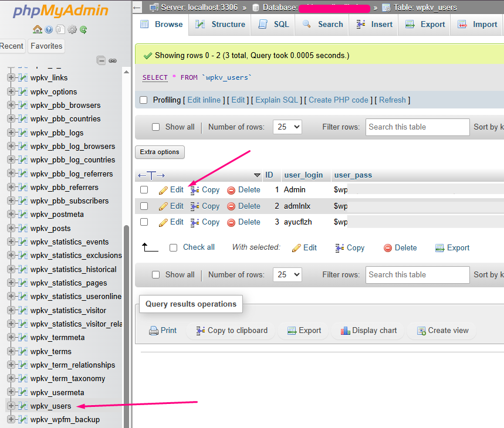Click the Extra options button
Image resolution: width=504 pixels, height=428 pixels.
[160, 152]
